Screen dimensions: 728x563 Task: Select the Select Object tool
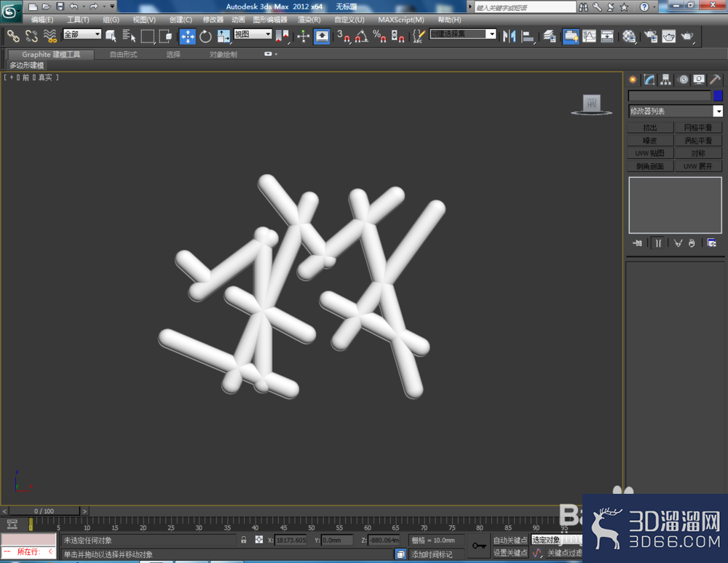[x=111, y=36]
